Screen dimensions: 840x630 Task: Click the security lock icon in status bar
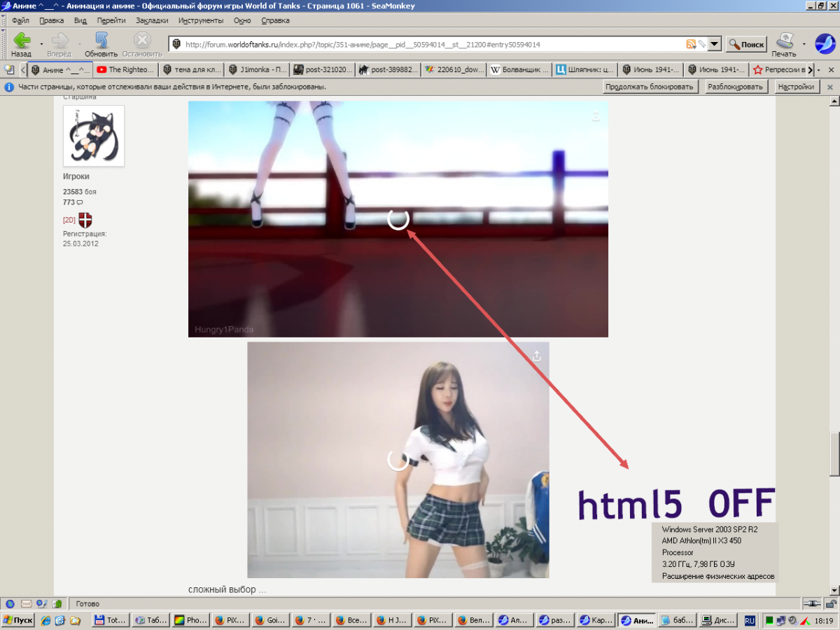coord(831,603)
